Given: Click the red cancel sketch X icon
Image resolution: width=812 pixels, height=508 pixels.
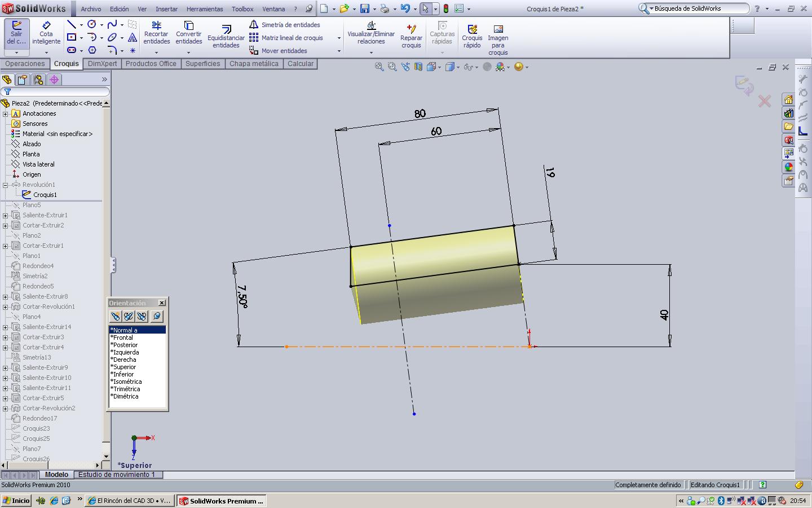Looking at the screenshot, I should click(x=764, y=102).
